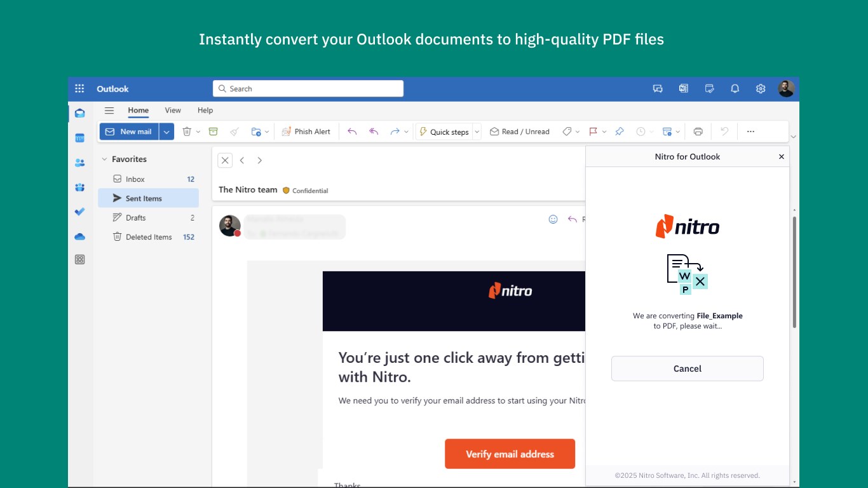The image size is (868, 488).
Task: Click the Sweep broom icon
Action: click(234, 132)
